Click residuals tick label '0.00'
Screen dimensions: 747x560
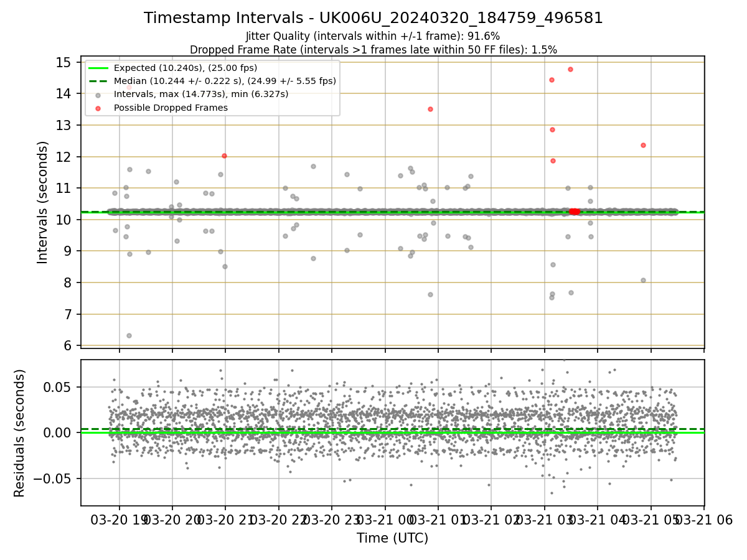[57, 432]
